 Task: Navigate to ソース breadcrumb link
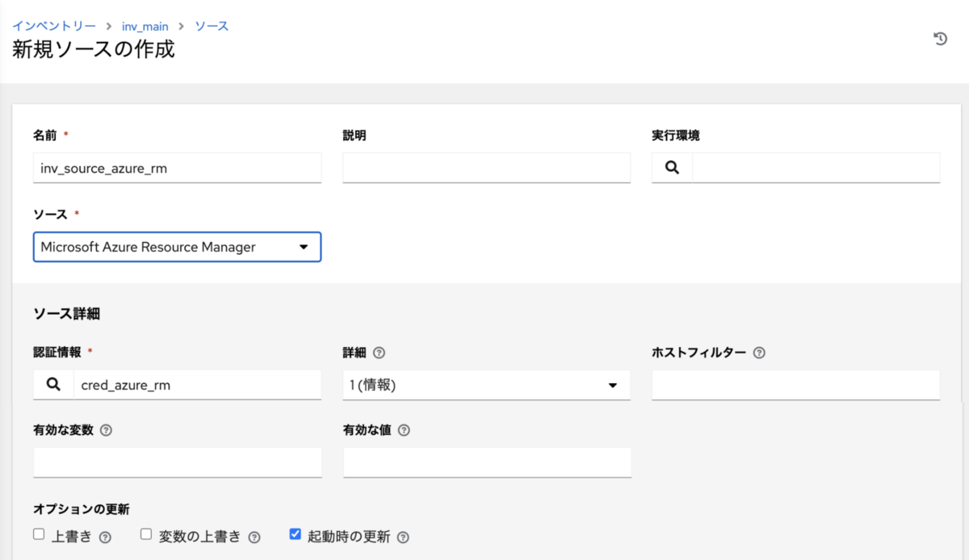(212, 26)
